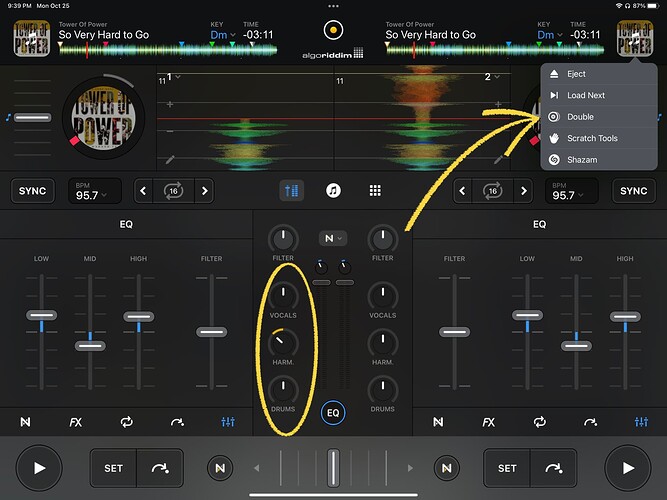Toggle the right crossfader Neural Mix button
The image size is (667, 500).
tap(447, 468)
